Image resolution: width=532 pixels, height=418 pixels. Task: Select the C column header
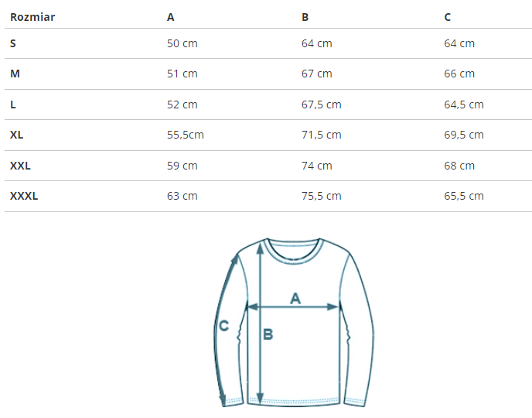447,17
